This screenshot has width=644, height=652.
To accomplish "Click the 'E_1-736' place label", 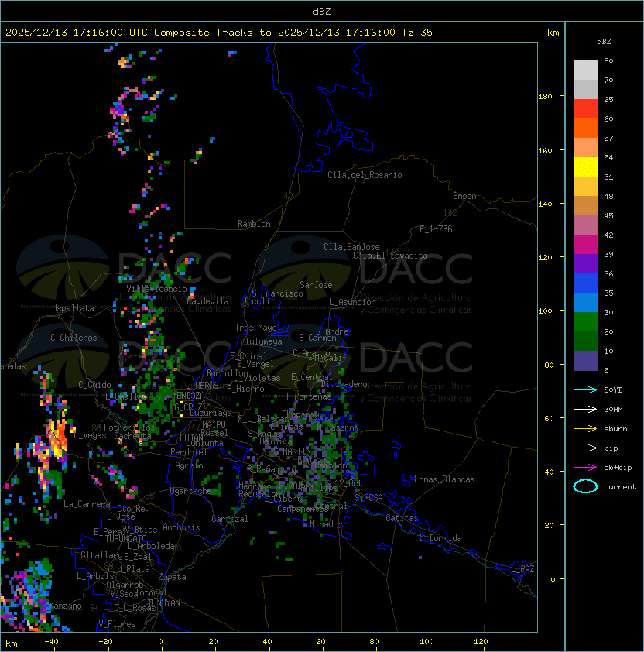I will (x=436, y=229).
